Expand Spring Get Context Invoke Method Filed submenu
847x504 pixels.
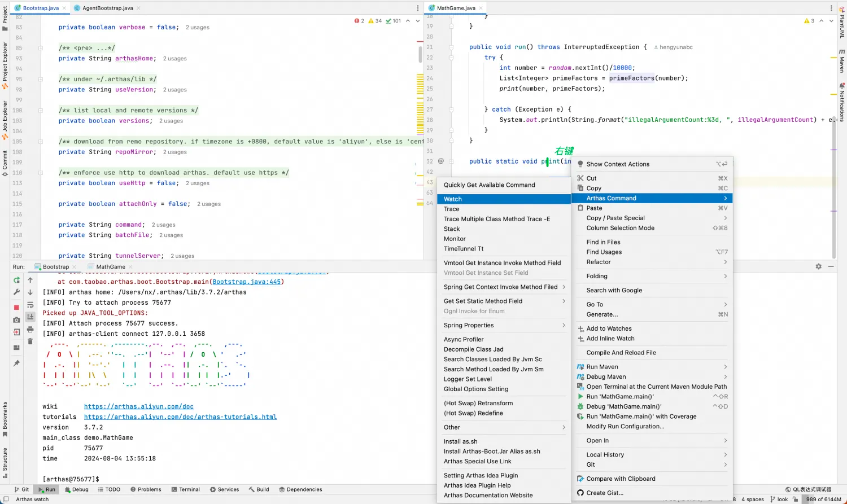point(504,287)
